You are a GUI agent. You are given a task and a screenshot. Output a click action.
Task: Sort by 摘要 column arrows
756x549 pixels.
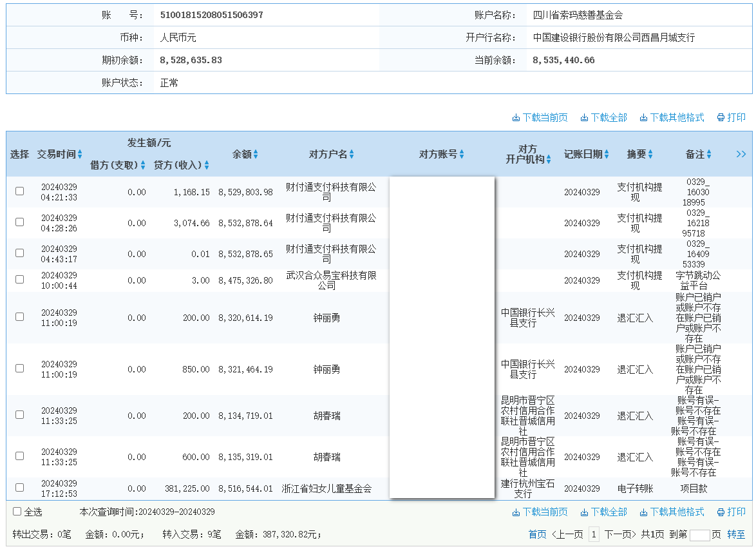coord(650,155)
